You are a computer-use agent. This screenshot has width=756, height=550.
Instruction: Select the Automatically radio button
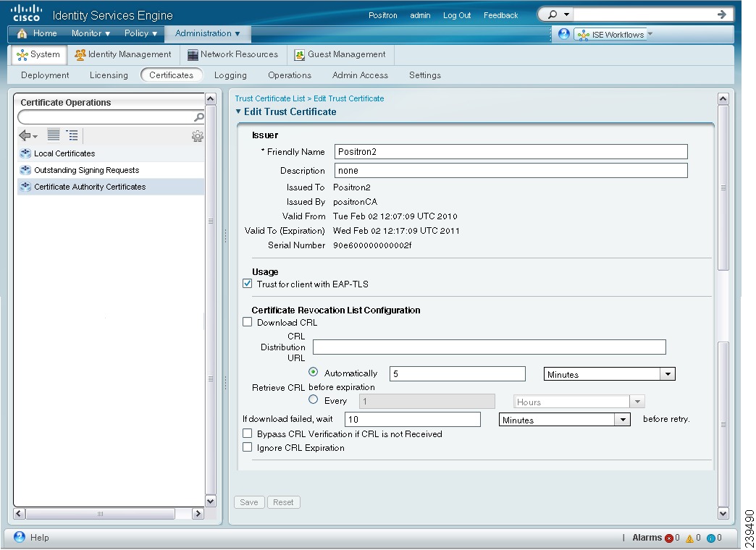(314, 372)
